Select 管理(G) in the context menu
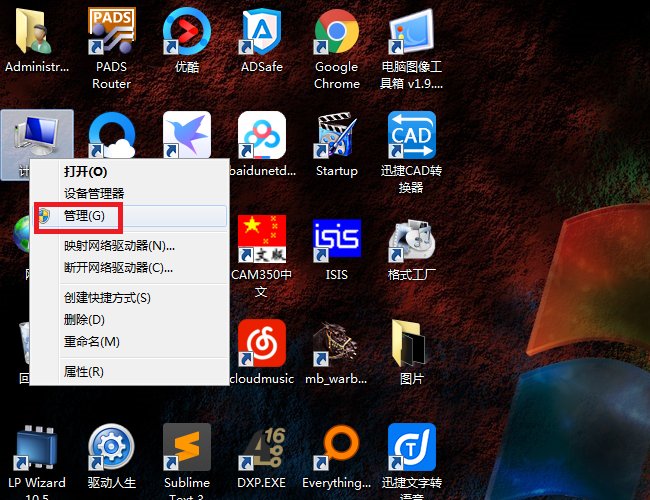 pos(130,216)
